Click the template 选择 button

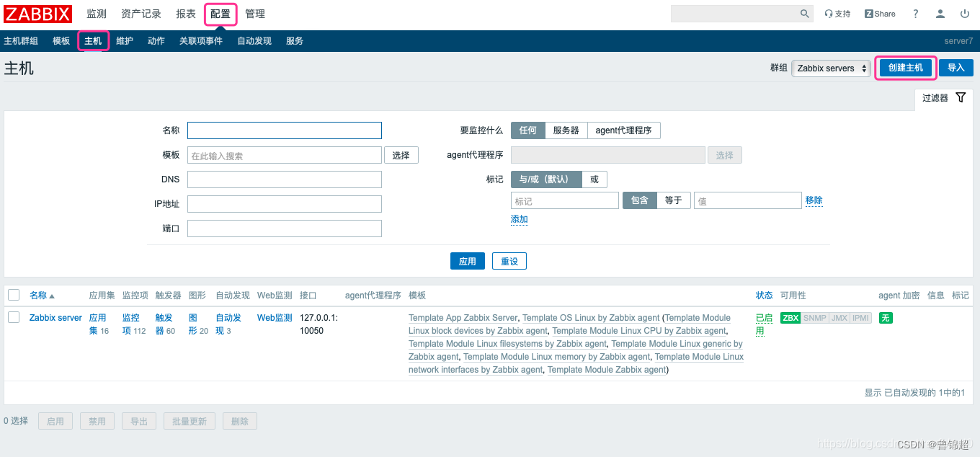401,155
